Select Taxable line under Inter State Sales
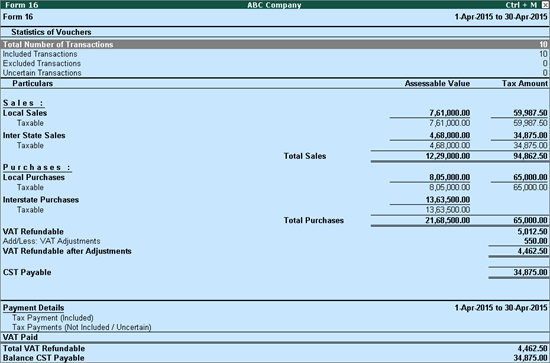The image size is (550, 363). tap(275, 146)
